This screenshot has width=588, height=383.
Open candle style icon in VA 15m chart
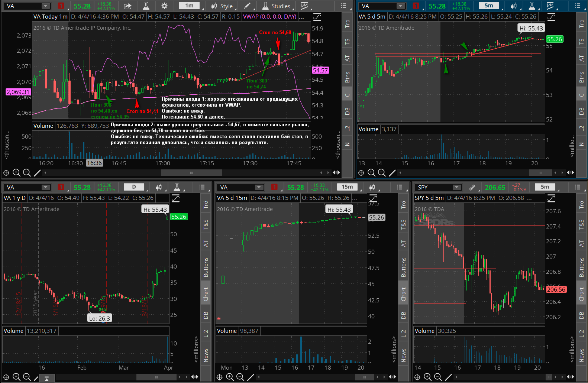372,187
